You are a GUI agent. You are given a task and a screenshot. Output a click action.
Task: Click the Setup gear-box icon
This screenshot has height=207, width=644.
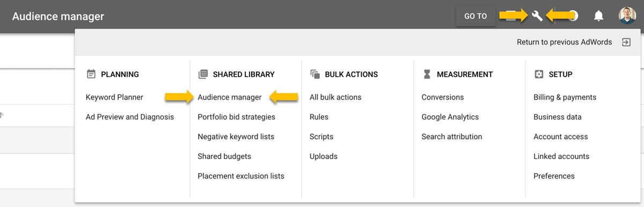539,74
